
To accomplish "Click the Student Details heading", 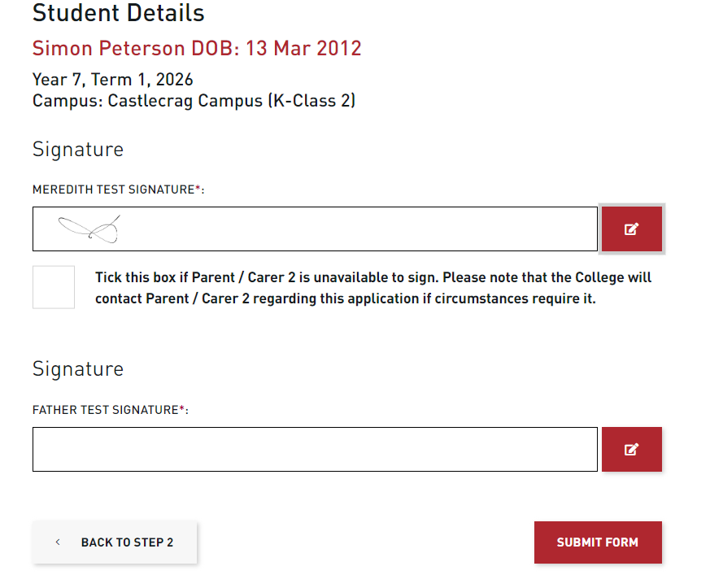I will [x=118, y=13].
